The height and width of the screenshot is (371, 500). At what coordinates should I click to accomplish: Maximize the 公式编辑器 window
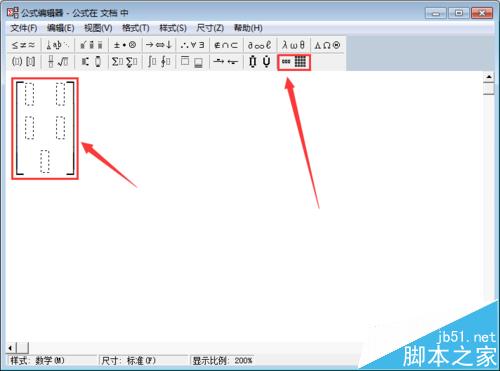[x=458, y=13]
